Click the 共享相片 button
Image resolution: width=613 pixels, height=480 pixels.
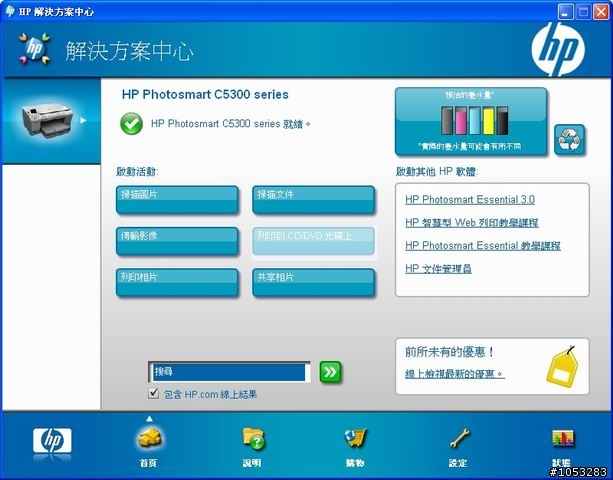[314, 282]
